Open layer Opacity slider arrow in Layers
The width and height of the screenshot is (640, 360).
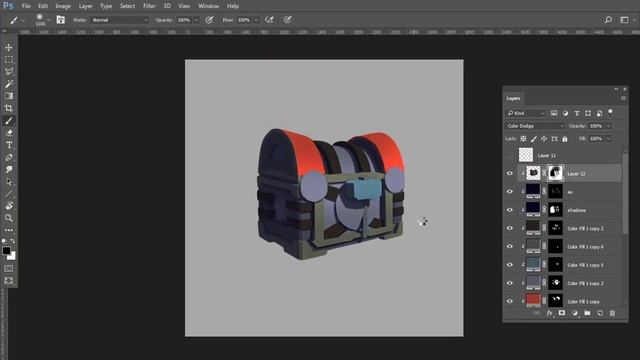609,126
